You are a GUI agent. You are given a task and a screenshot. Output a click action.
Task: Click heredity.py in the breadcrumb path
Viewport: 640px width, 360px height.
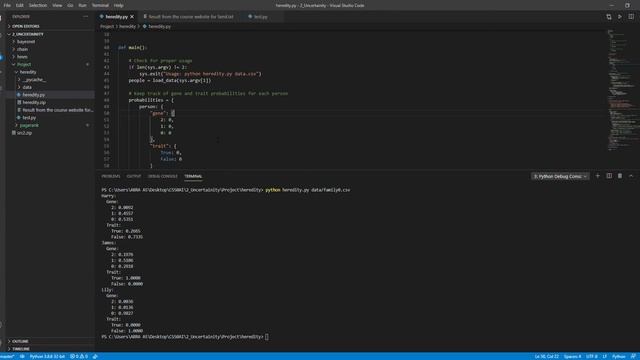tap(159, 27)
